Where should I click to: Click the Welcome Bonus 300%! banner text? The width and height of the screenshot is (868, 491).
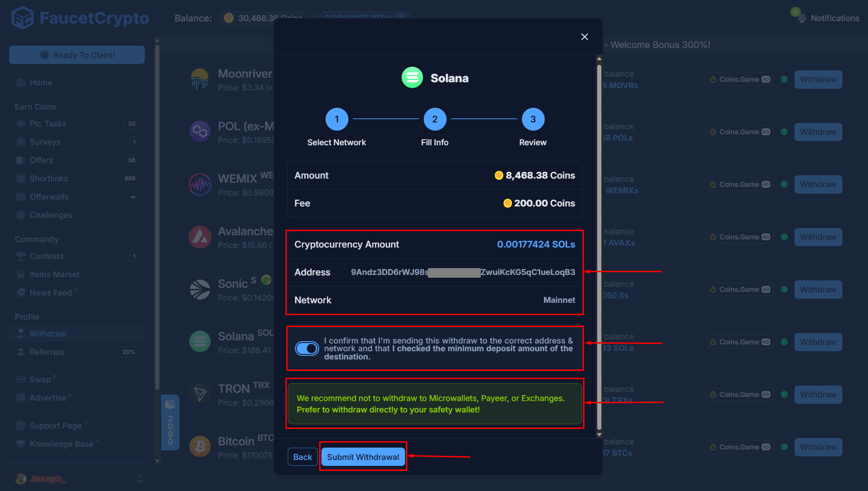click(660, 45)
